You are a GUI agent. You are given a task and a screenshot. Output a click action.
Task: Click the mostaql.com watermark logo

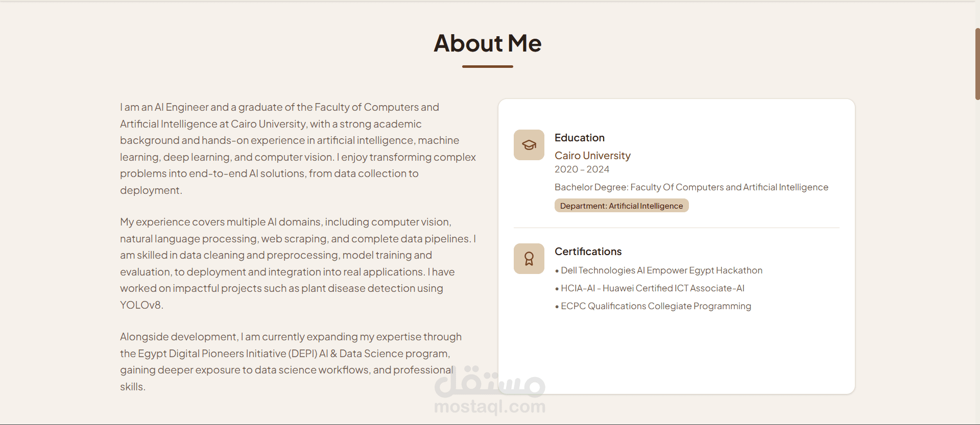(490, 381)
